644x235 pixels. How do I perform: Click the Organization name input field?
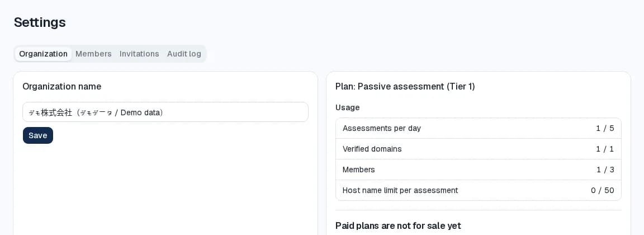click(165, 112)
